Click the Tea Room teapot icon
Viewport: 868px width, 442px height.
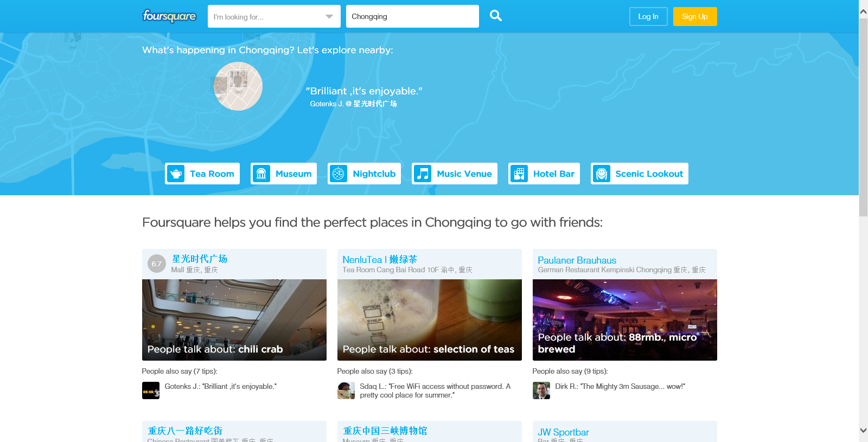[176, 174]
